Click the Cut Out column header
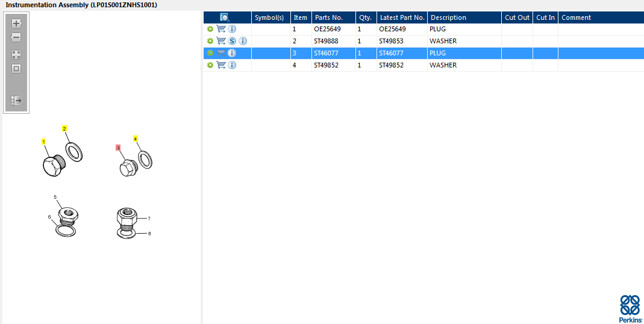This screenshot has height=324, width=644. 517,17
